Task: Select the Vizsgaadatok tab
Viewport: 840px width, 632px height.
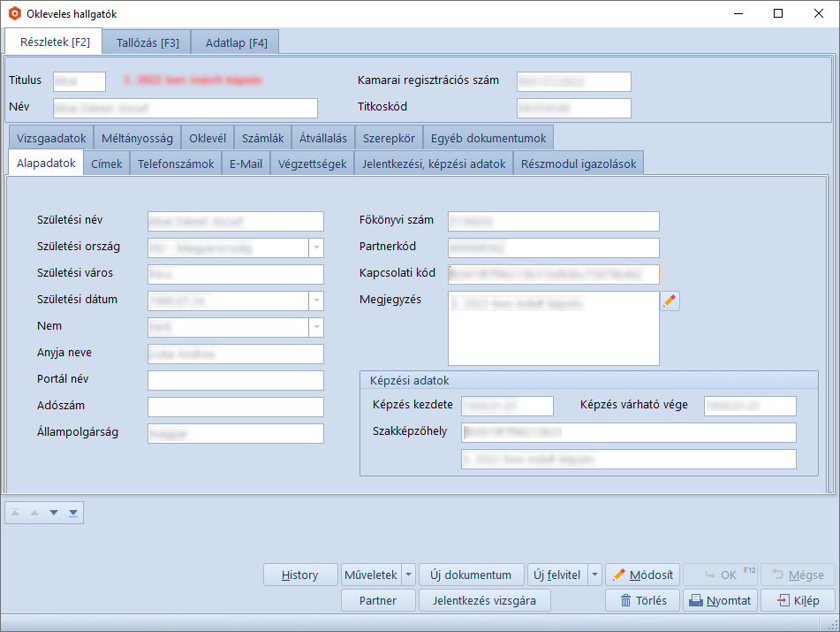Action: [x=51, y=139]
